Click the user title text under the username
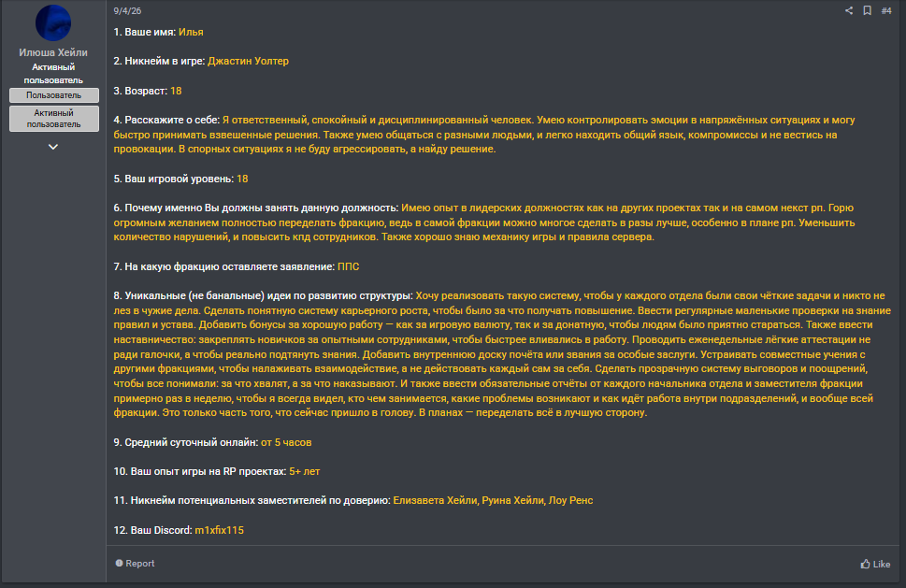Image resolution: width=906 pixels, height=588 pixels. (53, 74)
